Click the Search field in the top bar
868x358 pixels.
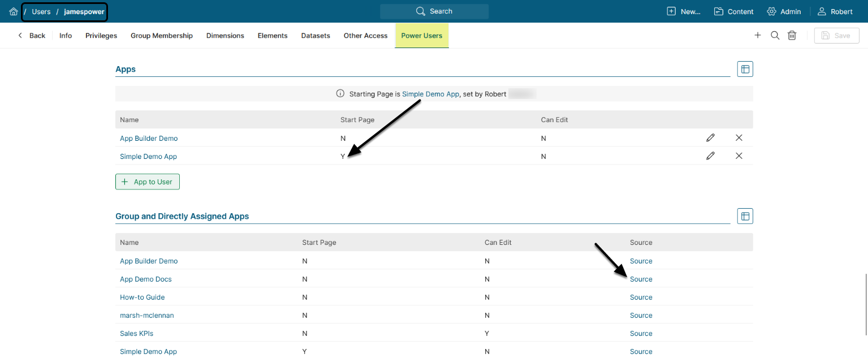point(434,11)
